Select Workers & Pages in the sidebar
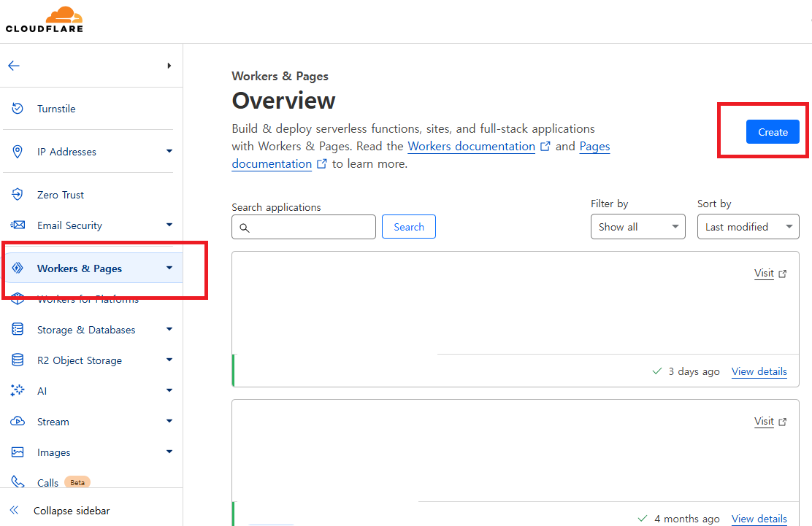Viewport: 812px width, 526px height. point(80,268)
